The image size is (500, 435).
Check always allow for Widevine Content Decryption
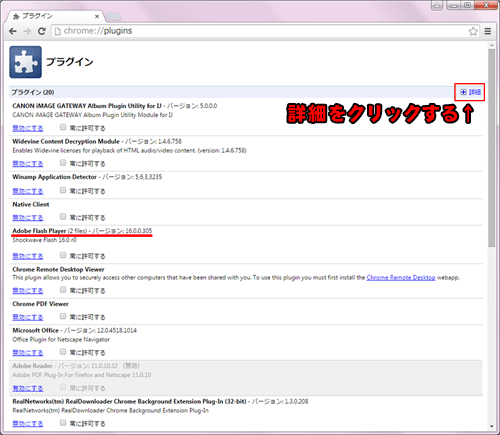point(63,162)
